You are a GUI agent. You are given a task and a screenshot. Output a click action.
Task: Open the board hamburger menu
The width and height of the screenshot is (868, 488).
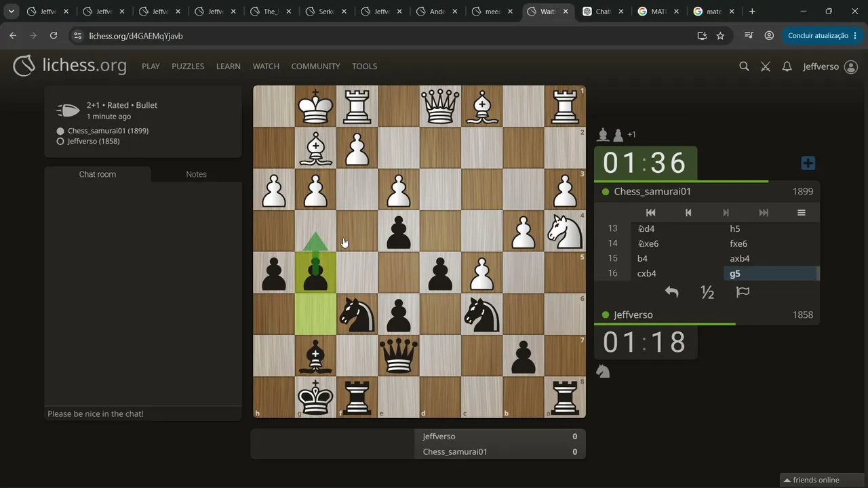[801, 213]
